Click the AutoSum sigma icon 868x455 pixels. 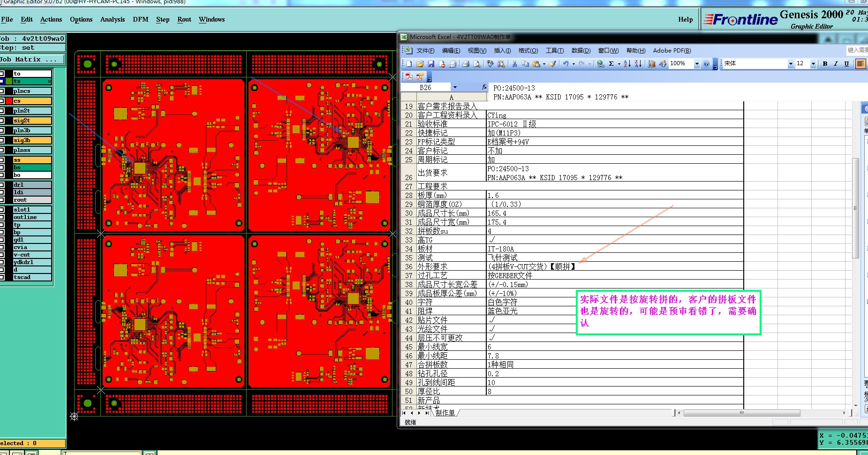coord(611,64)
